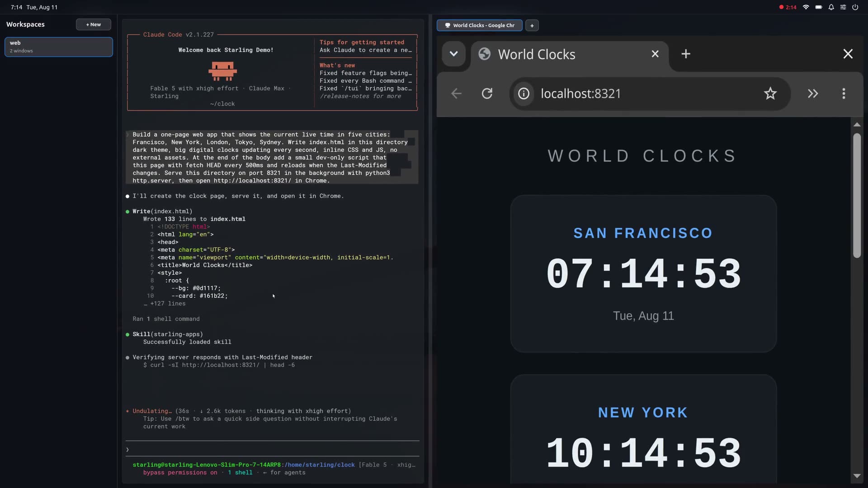Click the '1 shell' status indicator

pyautogui.click(x=240, y=472)
